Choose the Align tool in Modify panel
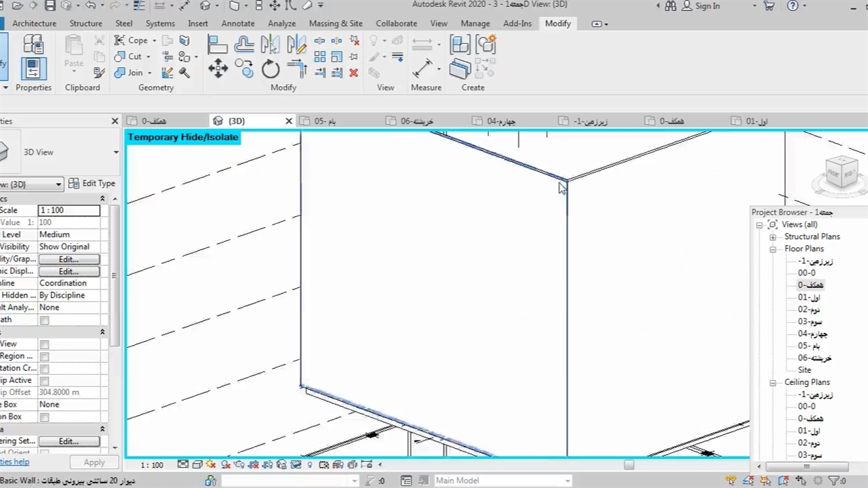The width and height of the screenshot is (868, 488). click(x=218, y=45)
